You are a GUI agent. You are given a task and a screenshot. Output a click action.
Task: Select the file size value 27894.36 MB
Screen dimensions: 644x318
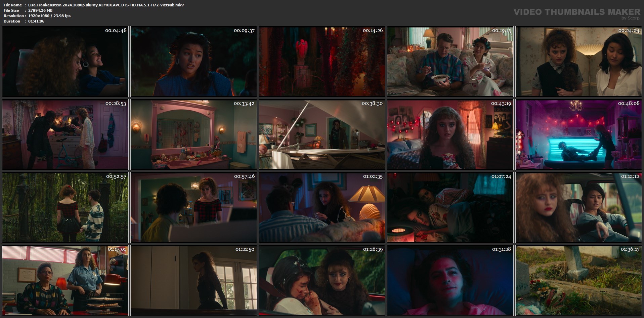pos(40,10)
